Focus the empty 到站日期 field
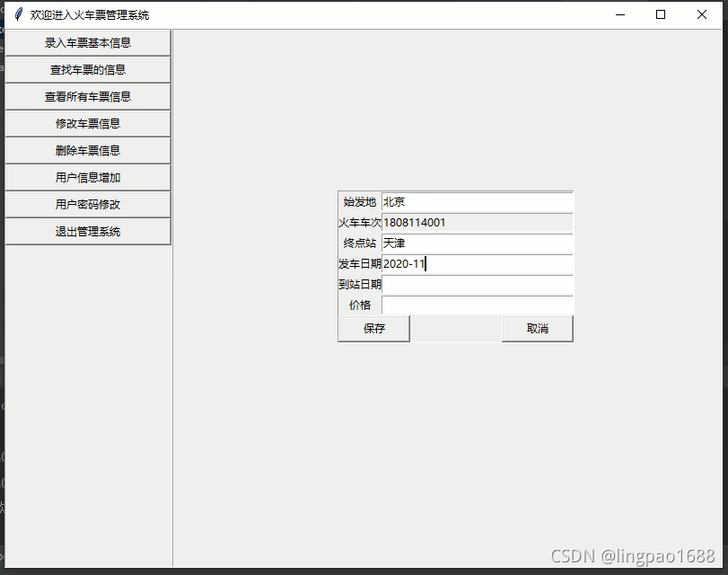728x575 pixels. pyautogui.click(x=478, y=285)
